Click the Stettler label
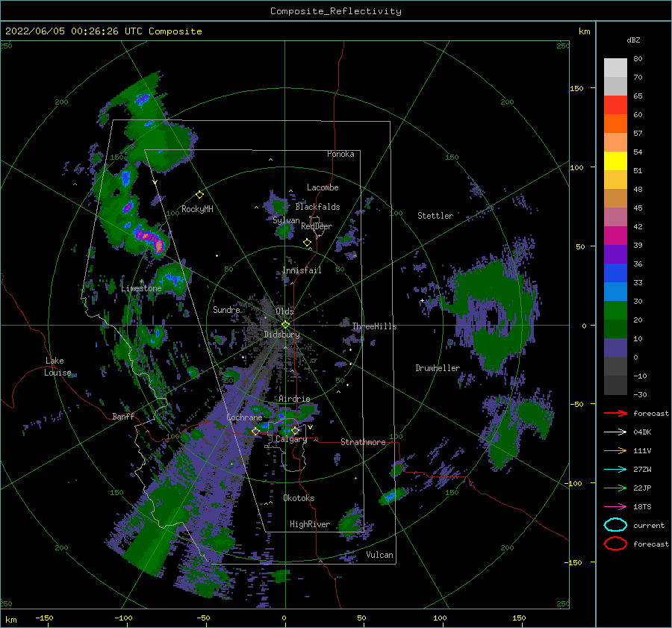 [x=435, y=216]
